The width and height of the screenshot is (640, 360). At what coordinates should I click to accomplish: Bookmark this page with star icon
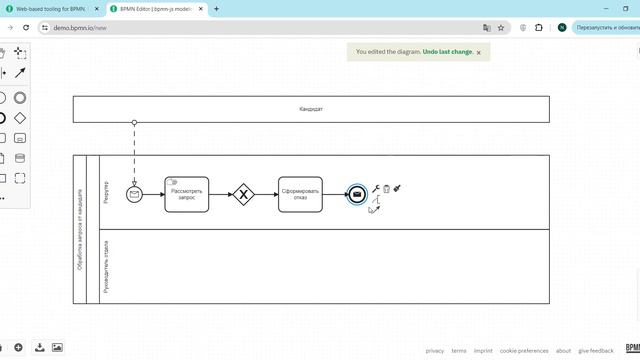501,28
